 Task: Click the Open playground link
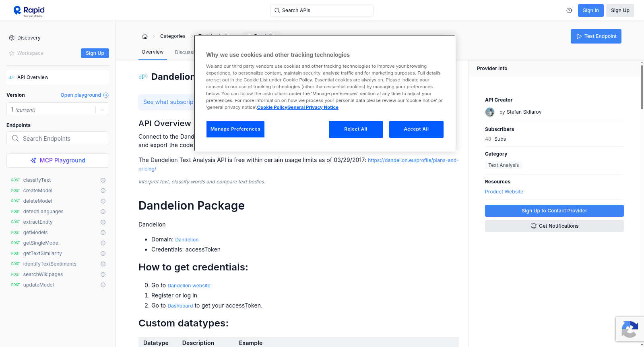coord(85,95)
